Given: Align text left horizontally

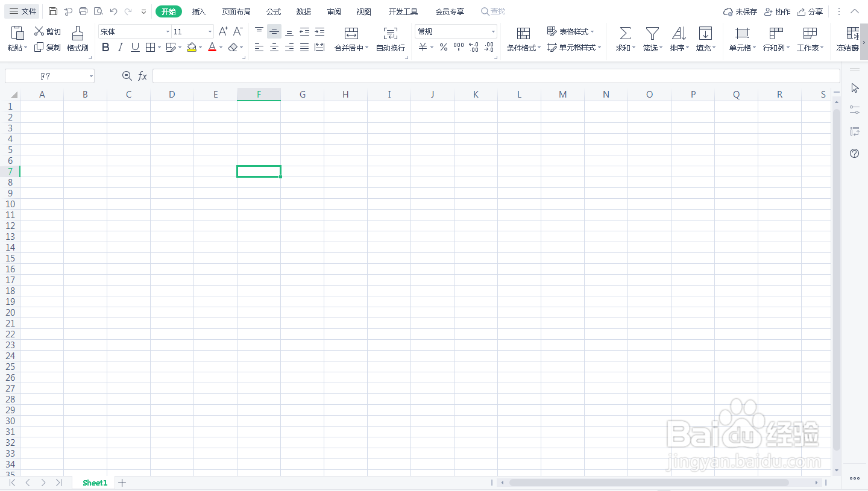Looking at the screenshot, I should pyautogui.click(x=259, y=47).
